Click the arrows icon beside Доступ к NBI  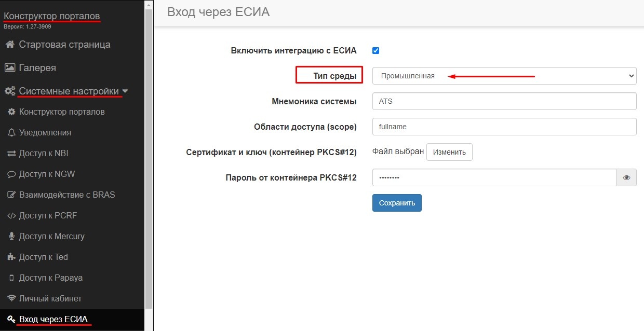(x=11, y=154)
